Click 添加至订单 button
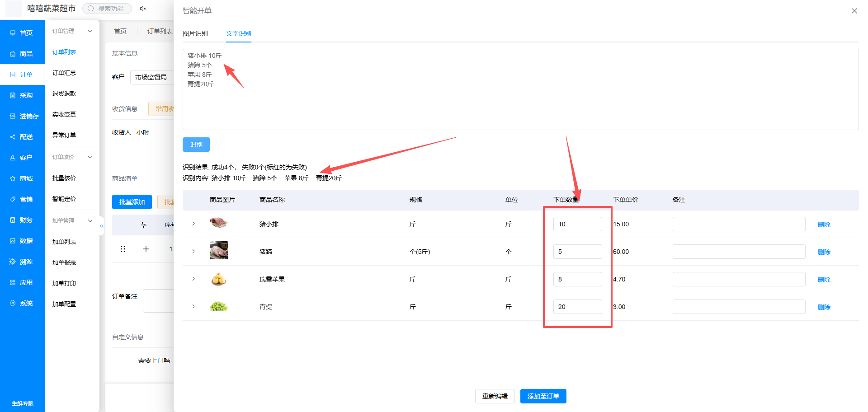This screenshot has height=412, width=868. pyautogui.click(x=543, y=396)
